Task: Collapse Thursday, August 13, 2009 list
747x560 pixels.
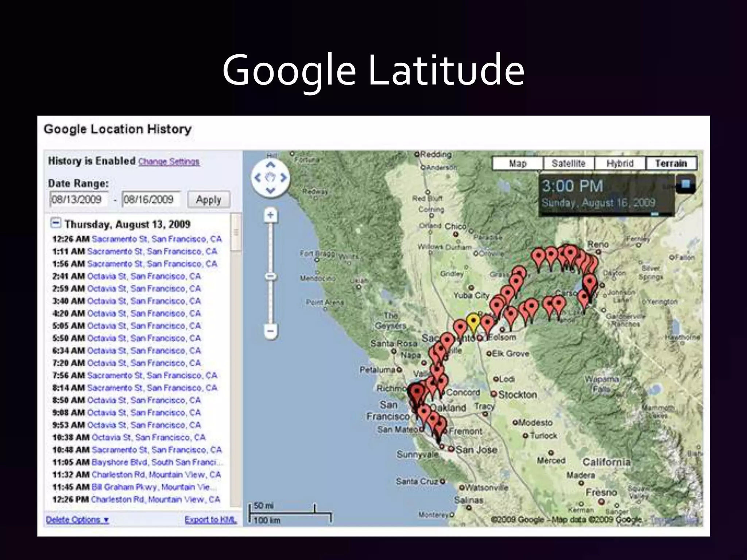Action: [55, 223]
